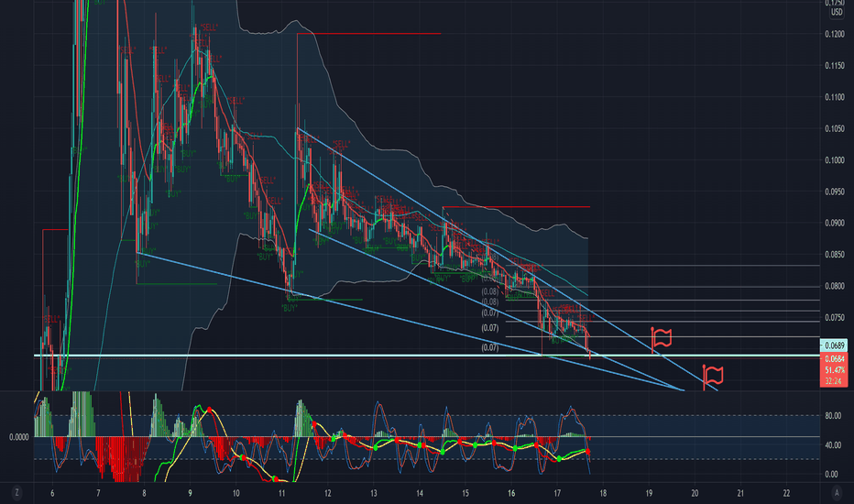Click date 14 on the time axis
854x504 pixels.
420,493
